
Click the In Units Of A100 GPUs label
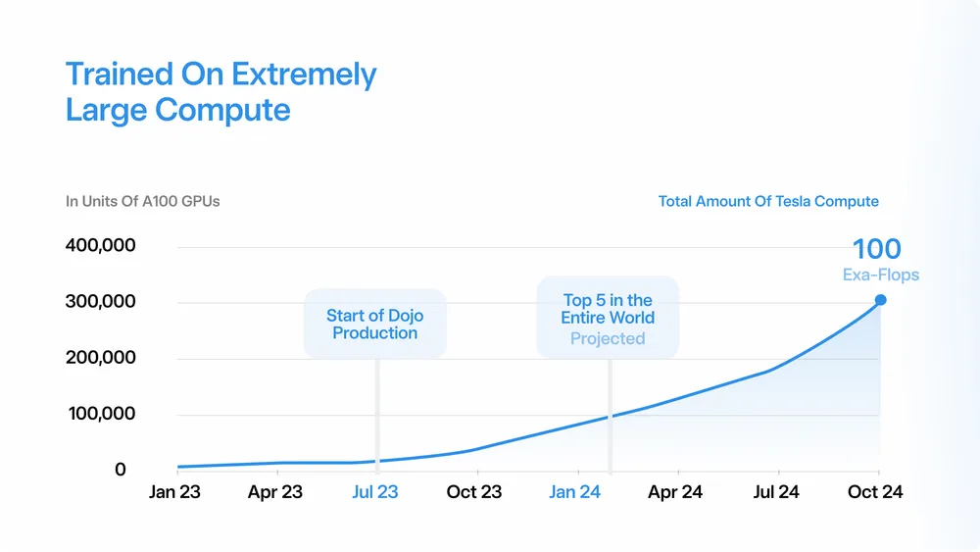[x=142, y=201]
